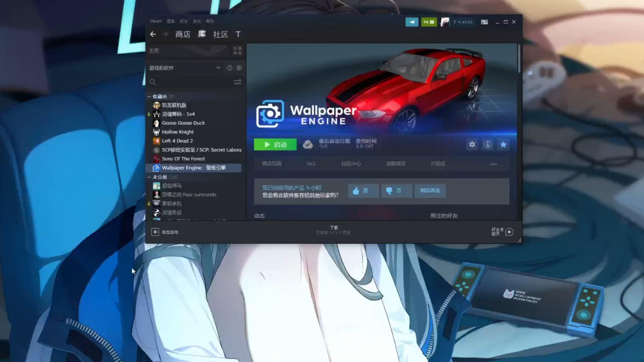Open the 下载 downloads status
The image size is (644, 362).
333,230
